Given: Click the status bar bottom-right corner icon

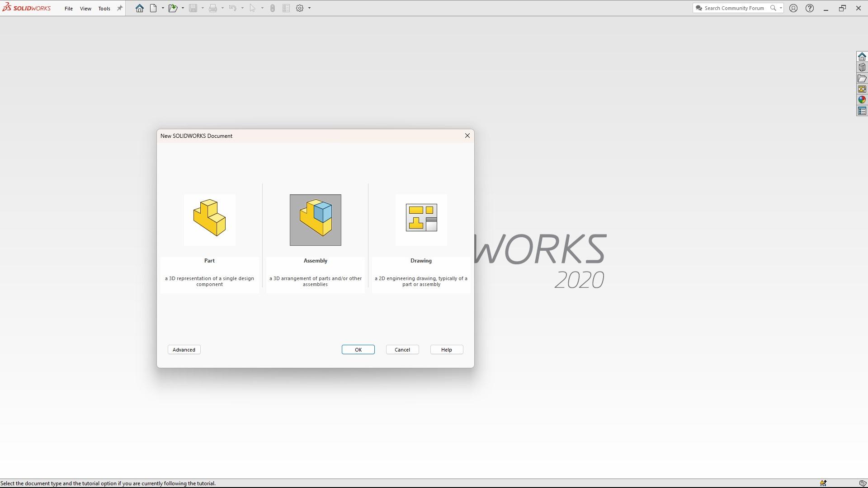Looking at the screenshot, I should pos(862,483).
